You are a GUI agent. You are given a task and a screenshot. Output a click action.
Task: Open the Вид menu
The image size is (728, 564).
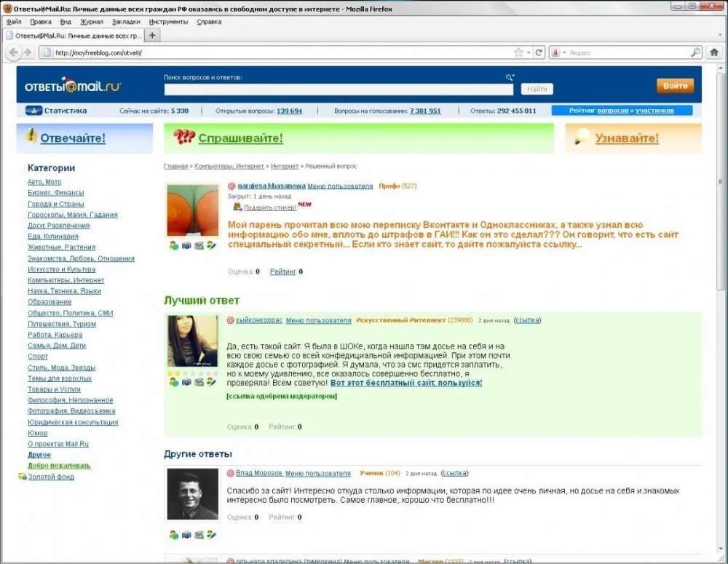click(x=66, y=22)
